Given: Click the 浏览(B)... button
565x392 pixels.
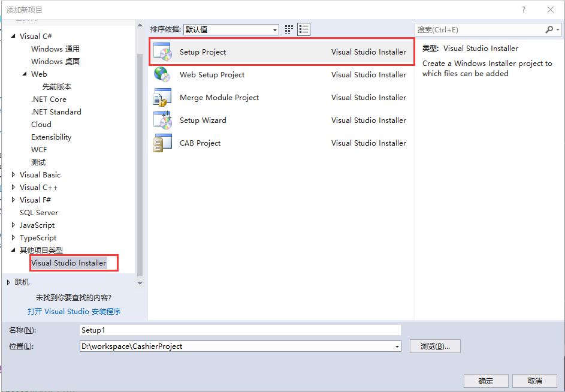Looking at the screenshot, I should coord(435,346).
